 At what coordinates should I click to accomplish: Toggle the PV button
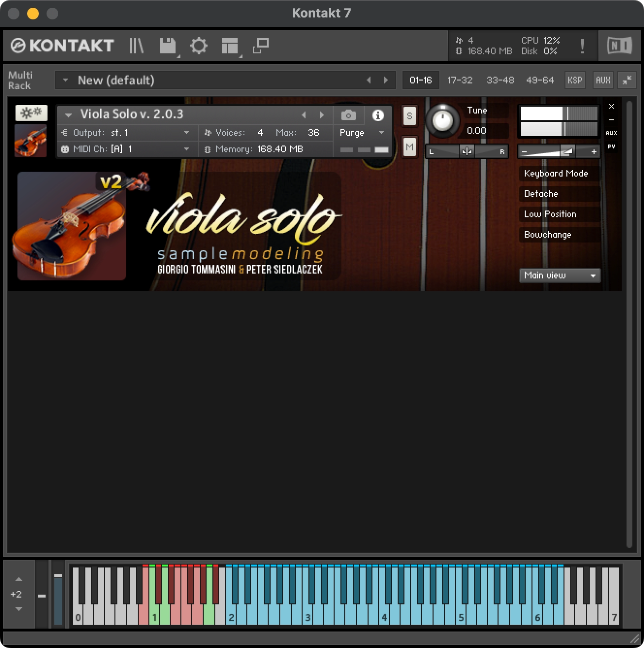[612, 146]
